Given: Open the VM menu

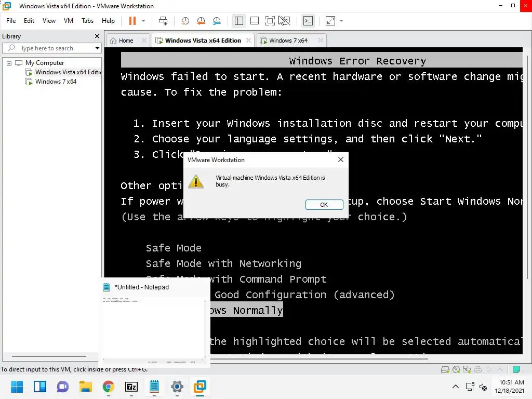Looking at the screenshot, I should 69,21.
